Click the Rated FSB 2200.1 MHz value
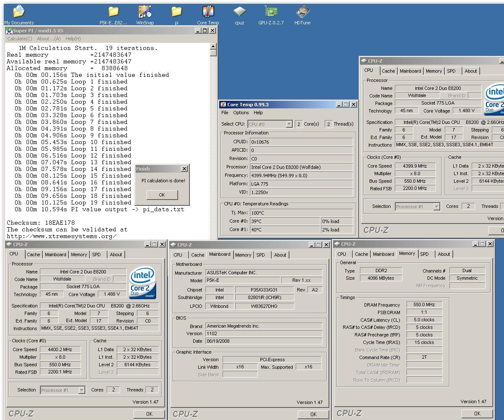Viewport: 504px width, 420px height. coord(61,372)
